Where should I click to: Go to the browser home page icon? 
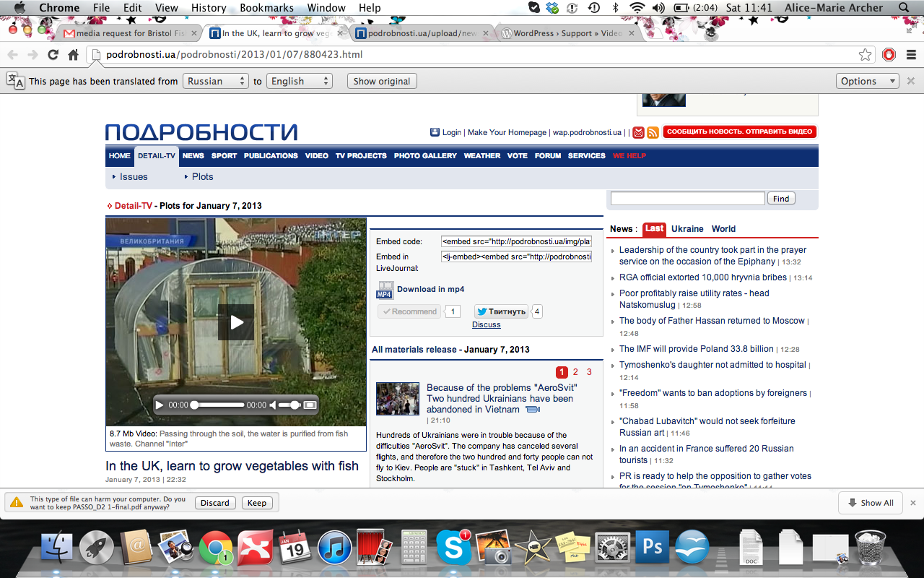coord(73,55)
